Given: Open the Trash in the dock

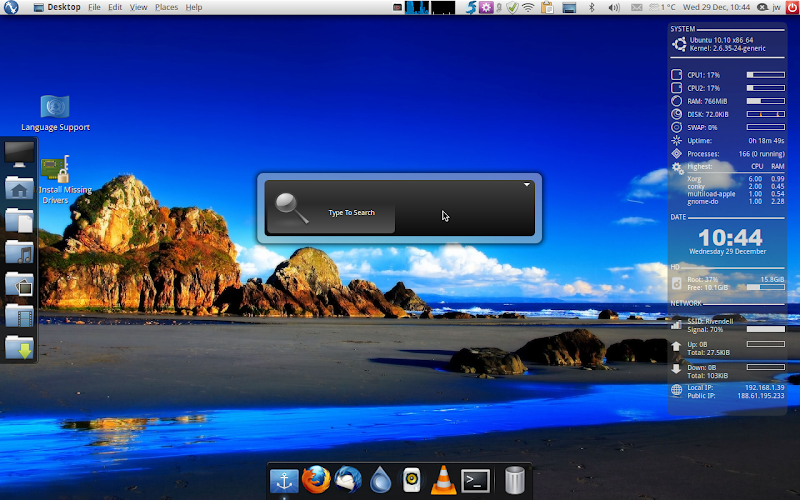Looking at the screenshot, I should [x=514, y=481].
